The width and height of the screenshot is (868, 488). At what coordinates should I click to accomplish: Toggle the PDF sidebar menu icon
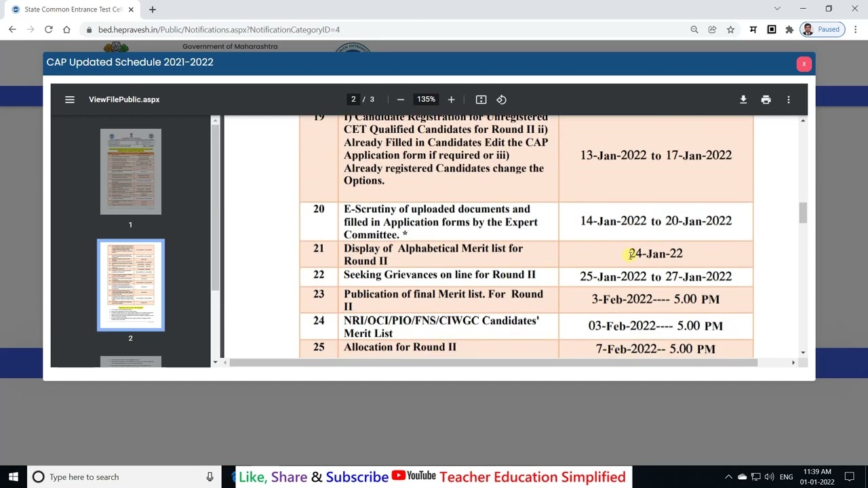pyautogui.click(x=69, y=100)
